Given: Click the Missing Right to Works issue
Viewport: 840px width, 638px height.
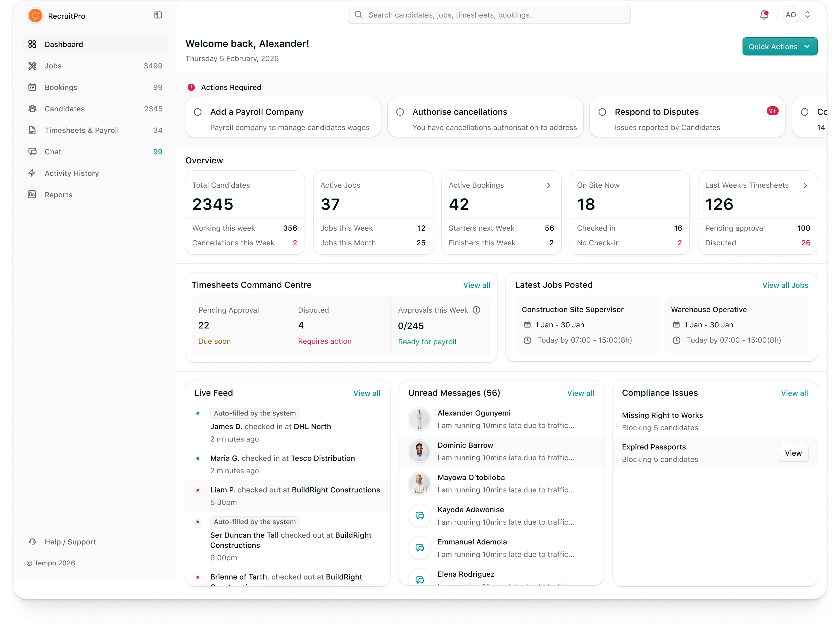Looking at the screenshot, I should (x=715, y=421).
